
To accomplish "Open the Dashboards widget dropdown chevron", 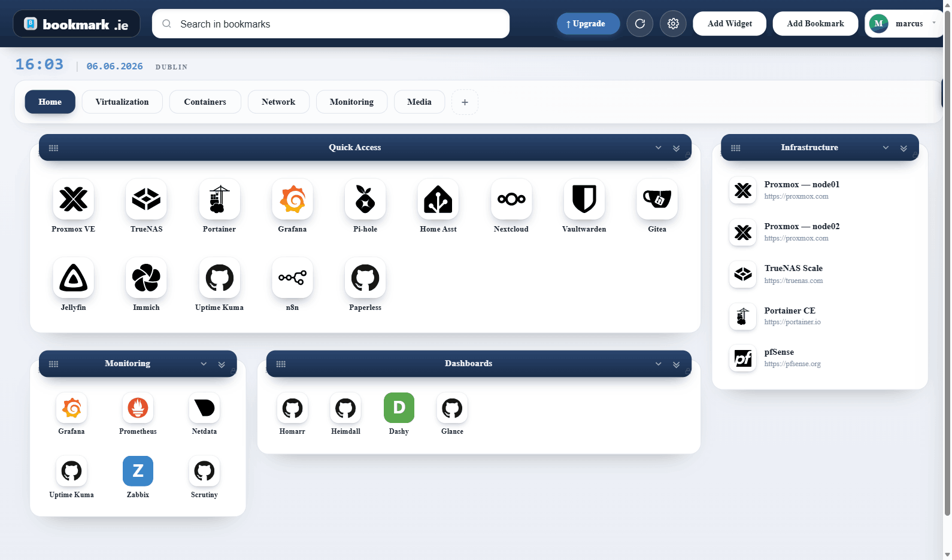I will pyautogui.click(x=659, y=364).
